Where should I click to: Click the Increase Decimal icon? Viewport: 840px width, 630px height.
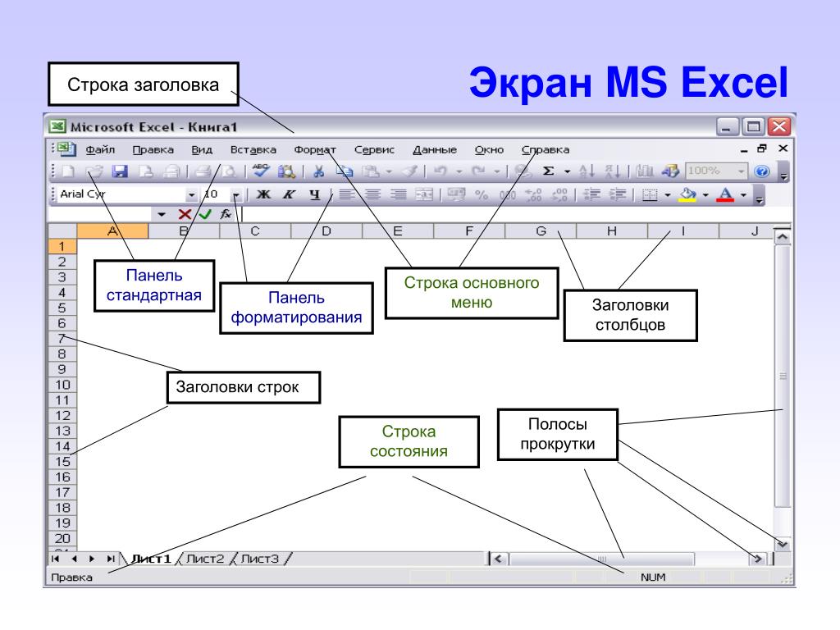(x=533, y=195)
